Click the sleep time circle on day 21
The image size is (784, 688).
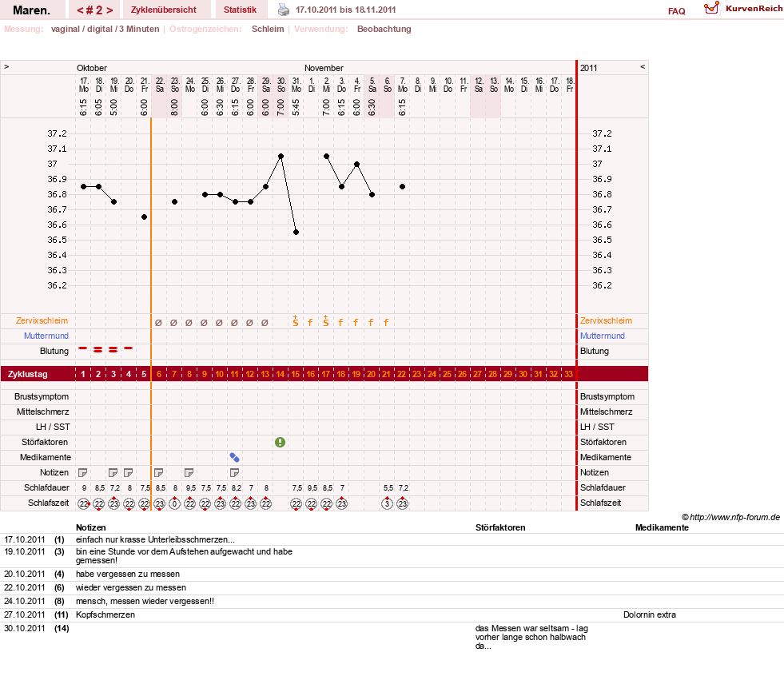click(x=387, y=503)
